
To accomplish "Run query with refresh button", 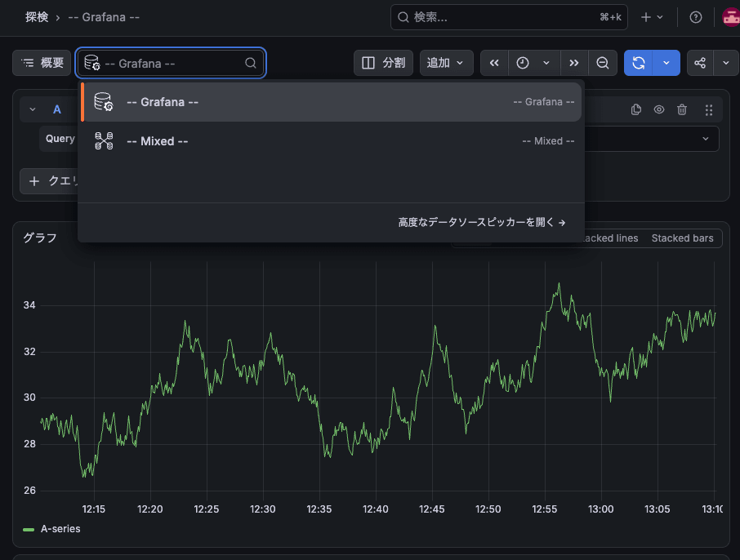I will (x=638, y=63).
